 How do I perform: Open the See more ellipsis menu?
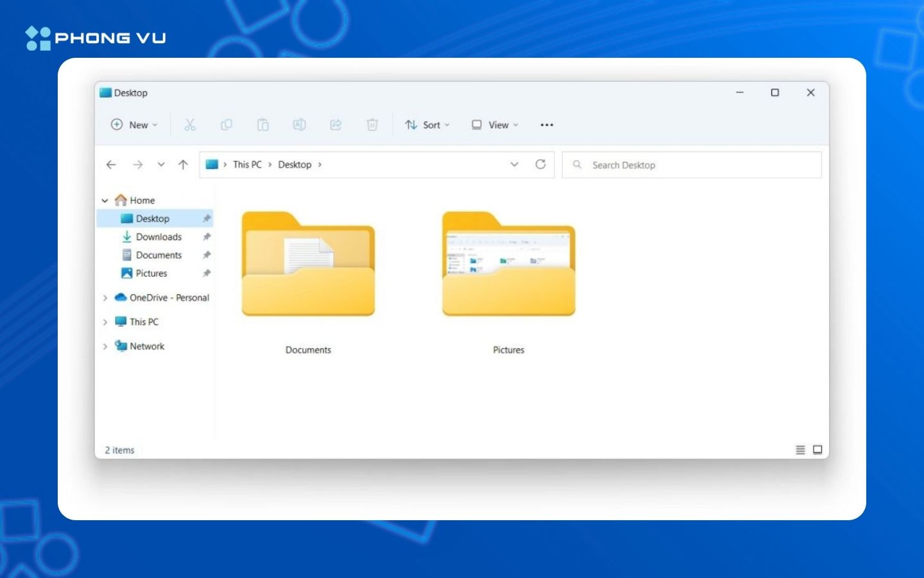547,125
